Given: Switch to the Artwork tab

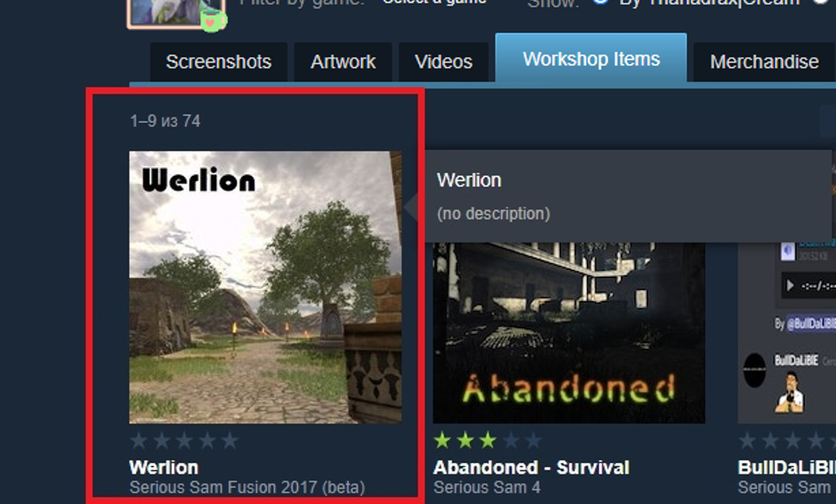Looking at the screenshot, I should (x=343, y=62).
